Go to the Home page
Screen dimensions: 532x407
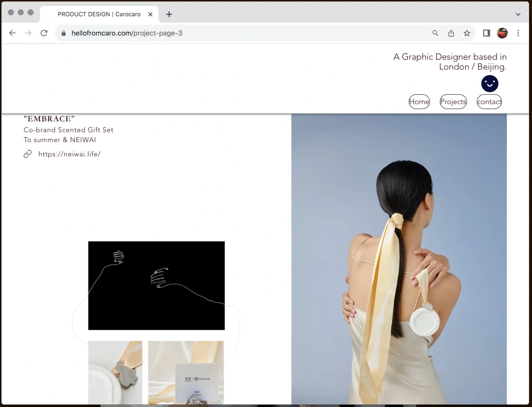coord(419,102)
